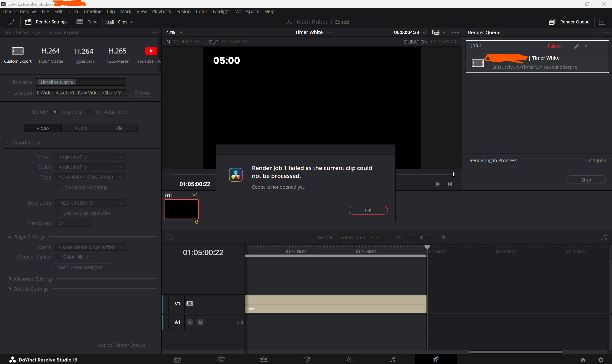Go to the Edit page icon

tap(263, 360)
